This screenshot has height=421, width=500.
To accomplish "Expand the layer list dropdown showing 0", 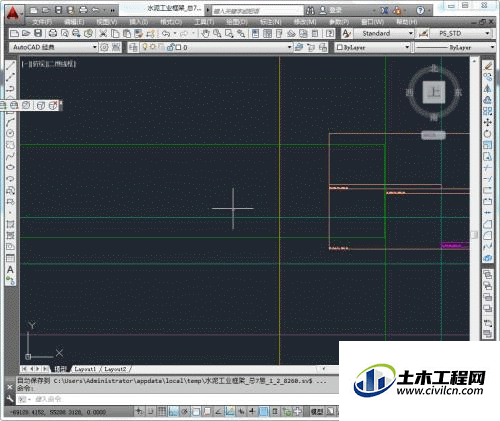I will click(x=289, y=47).
